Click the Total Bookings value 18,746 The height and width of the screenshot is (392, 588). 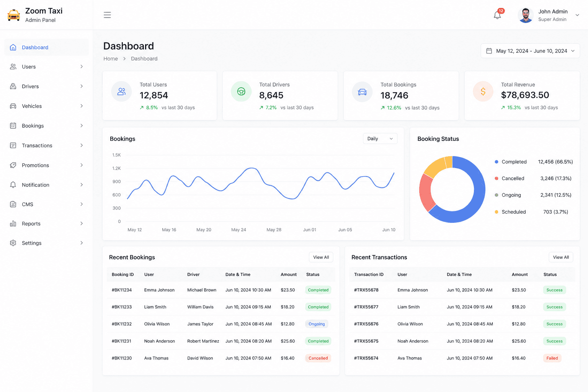(x=394, y=95)
